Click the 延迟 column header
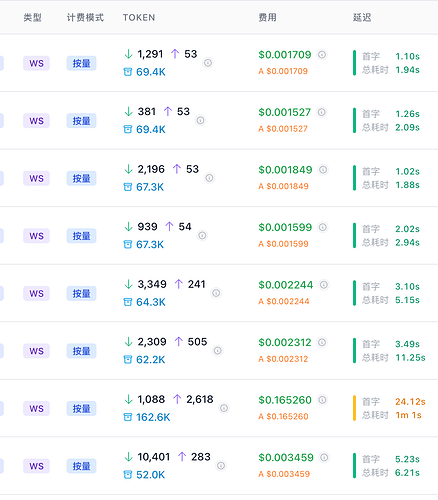438x500 pixels. tap(362, 17)
